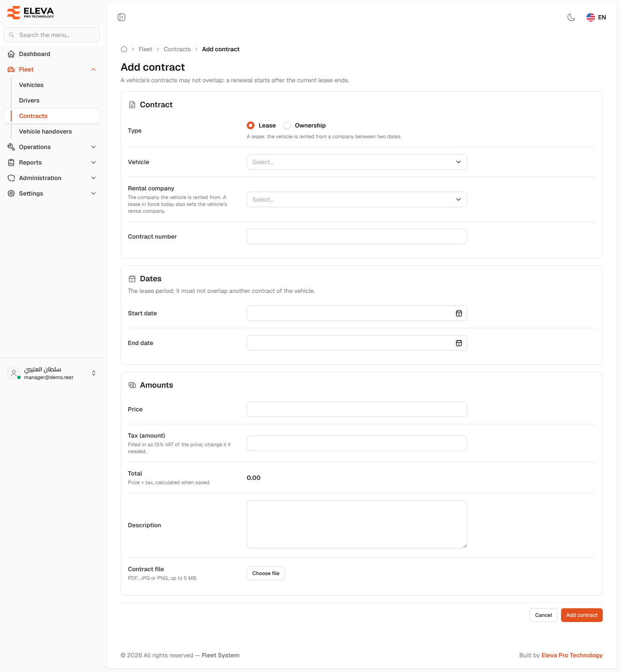Click the Cancel button
This screenshot has width=620, height=672.
click(x=543, y=615)
